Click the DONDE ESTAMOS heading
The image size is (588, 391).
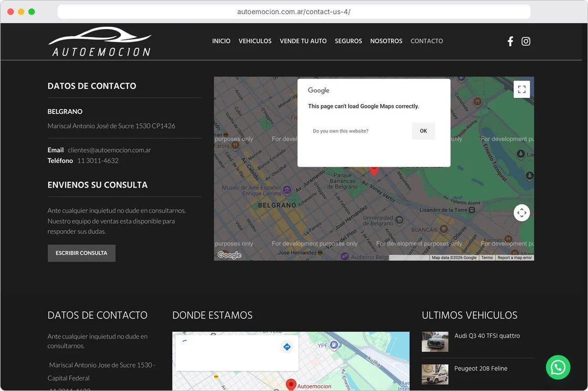point(212,315)
